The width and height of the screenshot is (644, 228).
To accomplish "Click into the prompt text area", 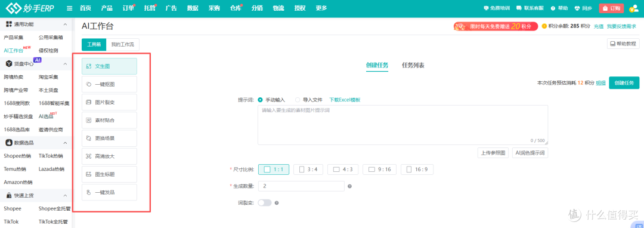I will pyautogui.click(x=403, y=125).
